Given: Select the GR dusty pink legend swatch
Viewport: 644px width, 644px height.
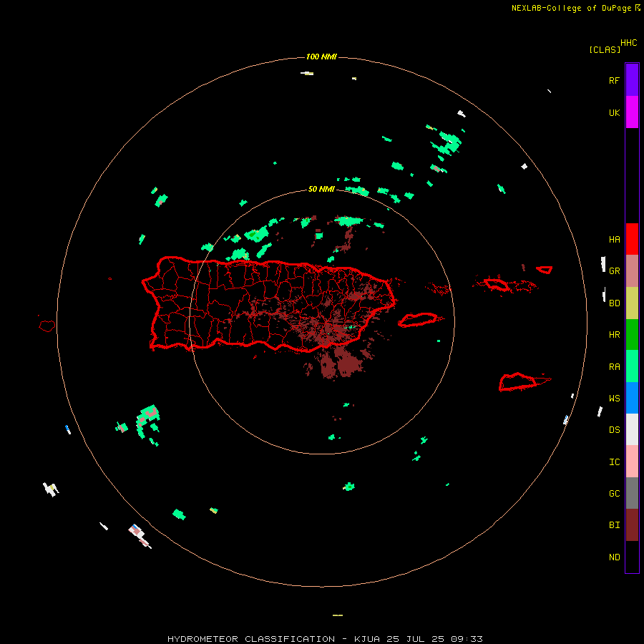Looking at the screenshot, I should click(x=632, y=271).
